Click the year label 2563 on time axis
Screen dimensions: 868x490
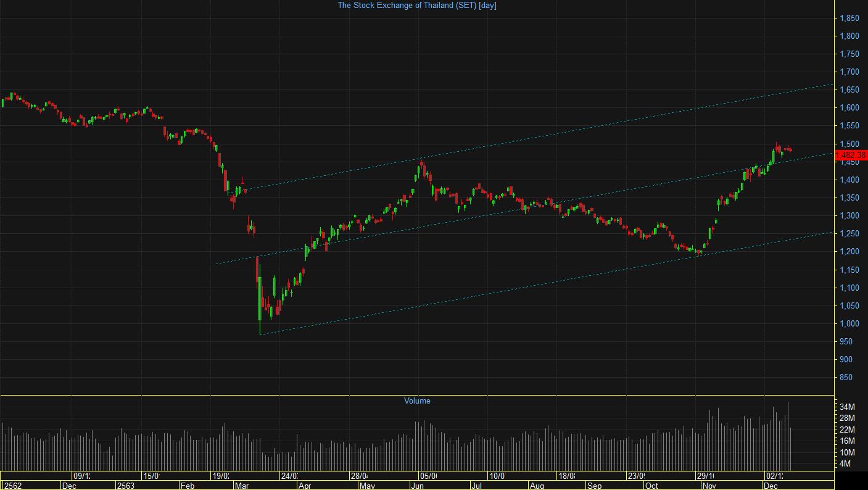click(125, 486)
